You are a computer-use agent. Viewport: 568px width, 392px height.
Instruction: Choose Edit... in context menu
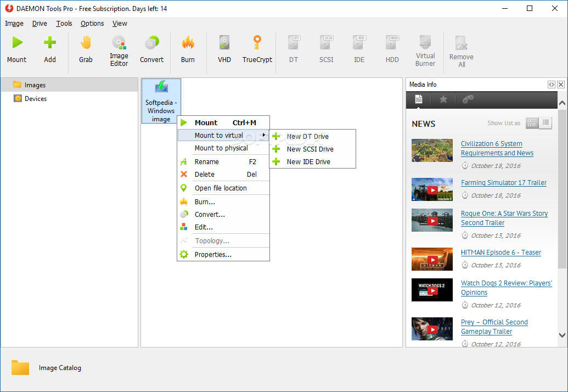[x=223, y=227]
